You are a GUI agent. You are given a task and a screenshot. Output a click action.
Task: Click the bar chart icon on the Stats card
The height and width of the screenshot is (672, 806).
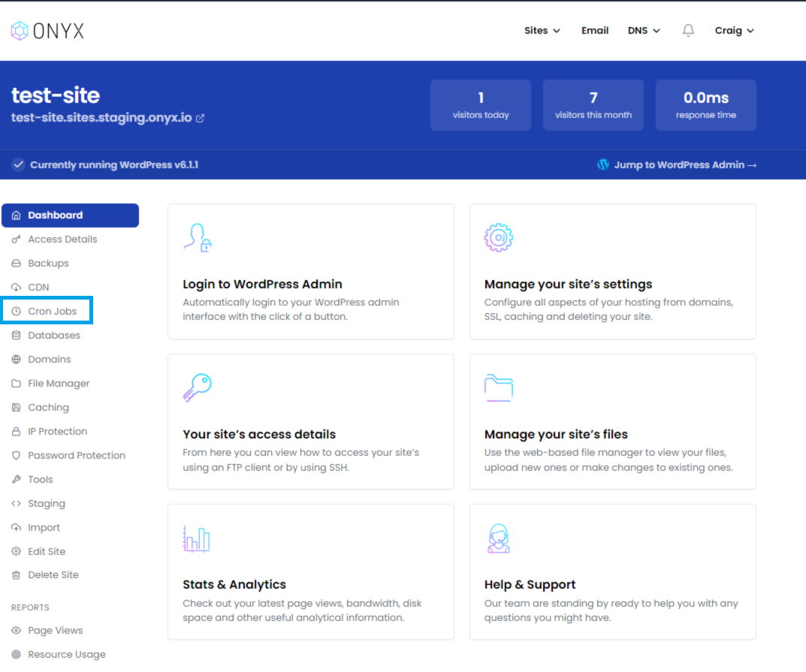196,538
